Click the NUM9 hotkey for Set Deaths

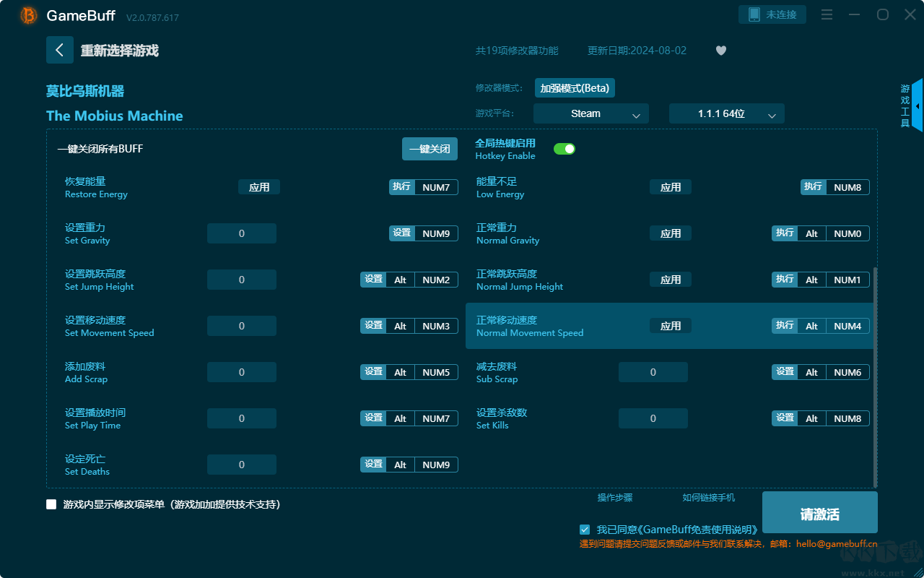[x=436, y=465]
